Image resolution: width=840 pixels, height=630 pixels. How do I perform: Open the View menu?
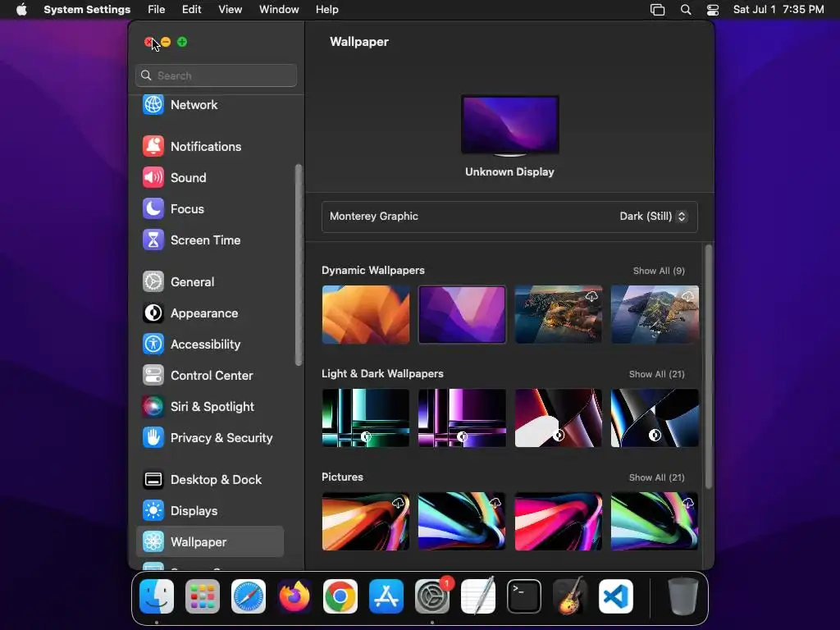[230, 10]
